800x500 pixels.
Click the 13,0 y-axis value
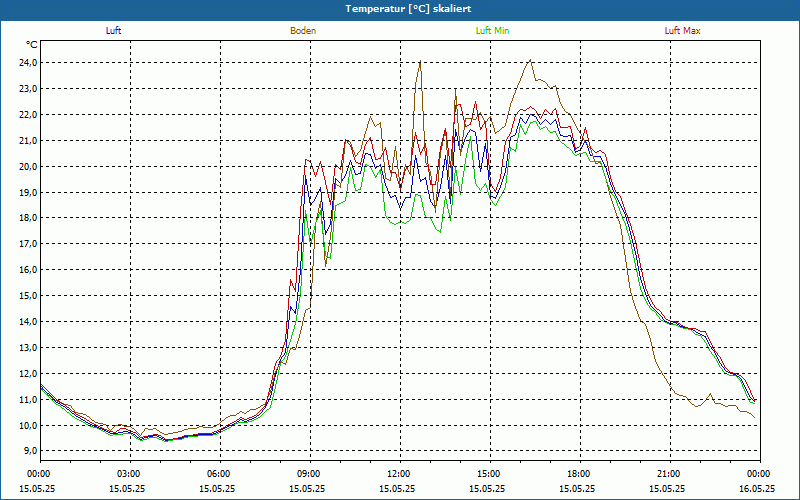28,348
